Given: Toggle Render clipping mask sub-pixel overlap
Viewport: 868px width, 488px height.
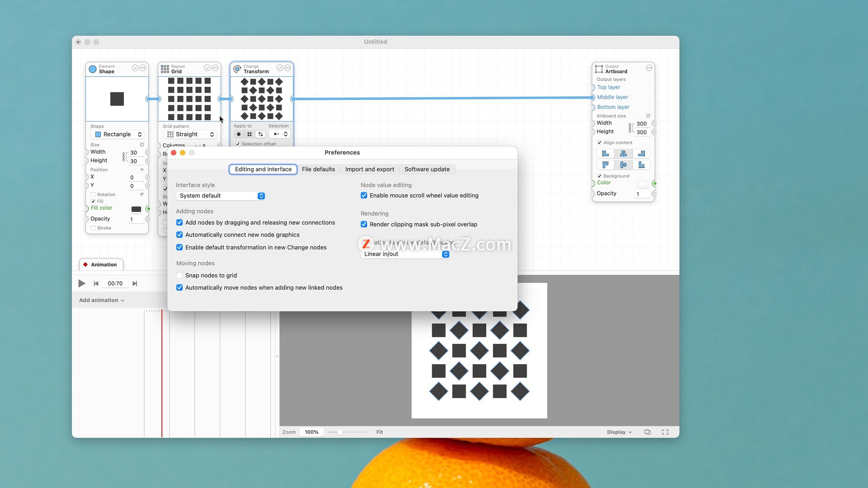Looking at the screenshot, I should [364, 224].
